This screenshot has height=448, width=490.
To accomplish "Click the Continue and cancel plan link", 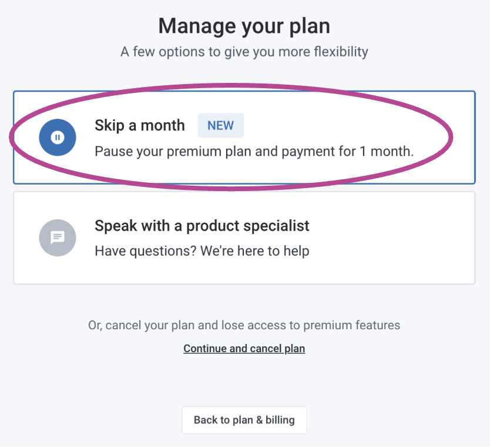I will tap(244, 349).
